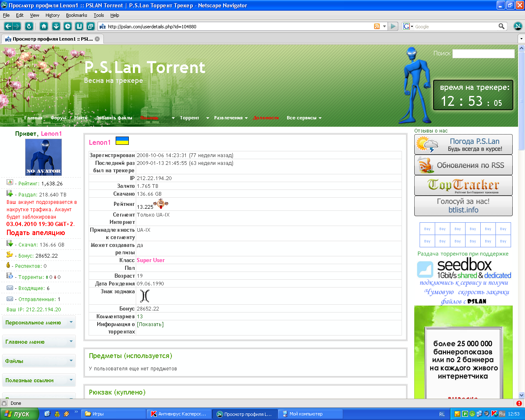The width and height of the screenshot is (525, 420).
Task: Expand the Главное меню panel
Action: click(x=39, y=342)
